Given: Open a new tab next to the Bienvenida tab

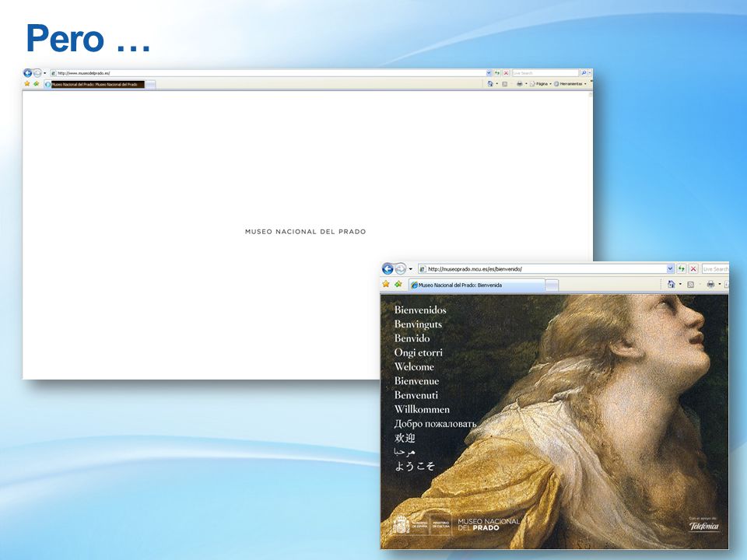Looking at the screenshot, I should [x=552, y=285].
